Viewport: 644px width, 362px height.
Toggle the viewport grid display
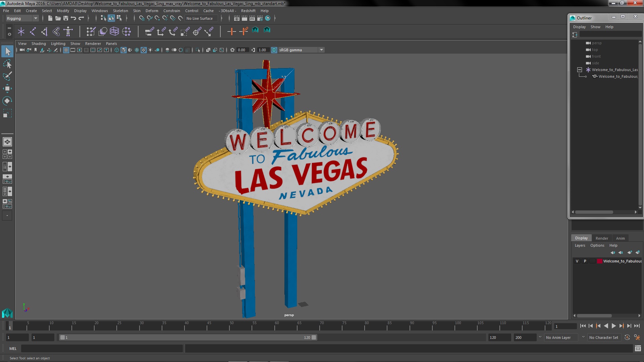pyautogui.click(x=66, y=50)
